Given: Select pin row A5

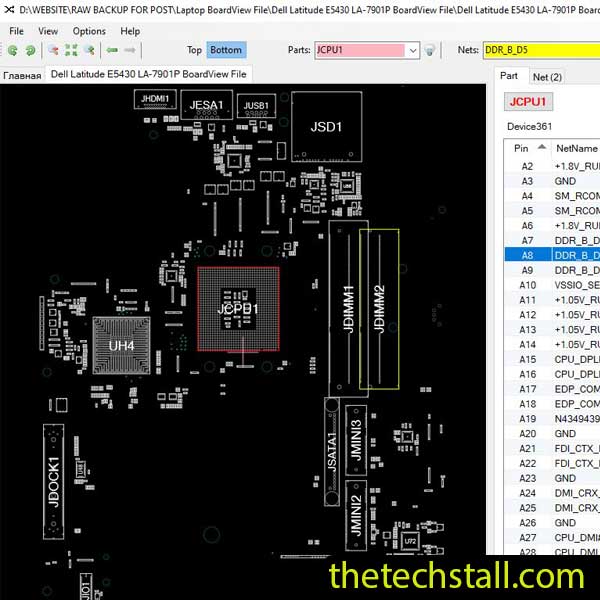Looking at the screenshot, I should click(x=552, y=211).
